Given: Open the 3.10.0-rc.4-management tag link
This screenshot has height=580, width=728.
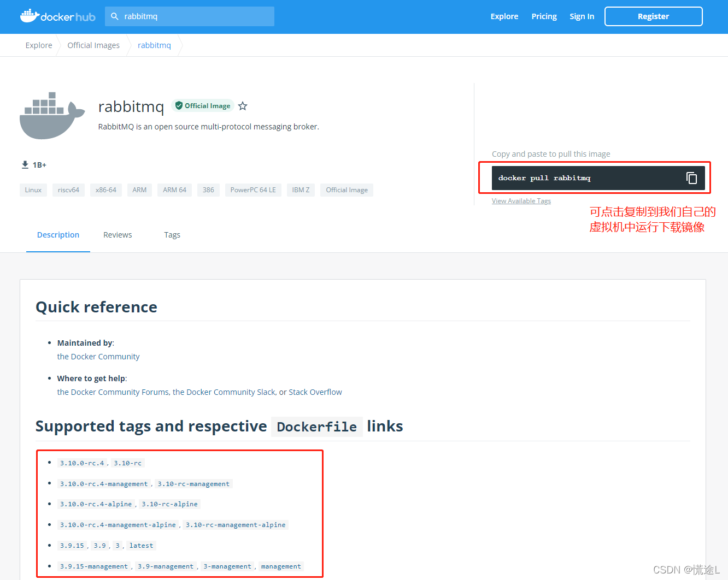Looking at the screenshot, I should 104,484.
